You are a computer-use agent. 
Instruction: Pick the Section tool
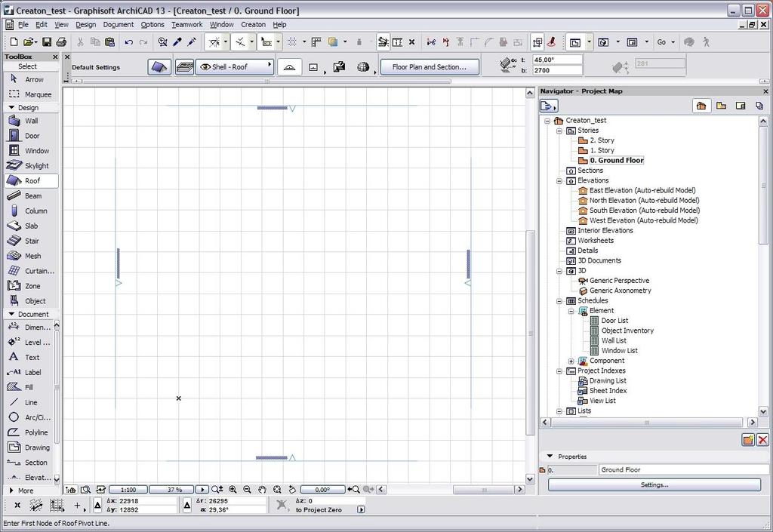(x=29, y=463)
